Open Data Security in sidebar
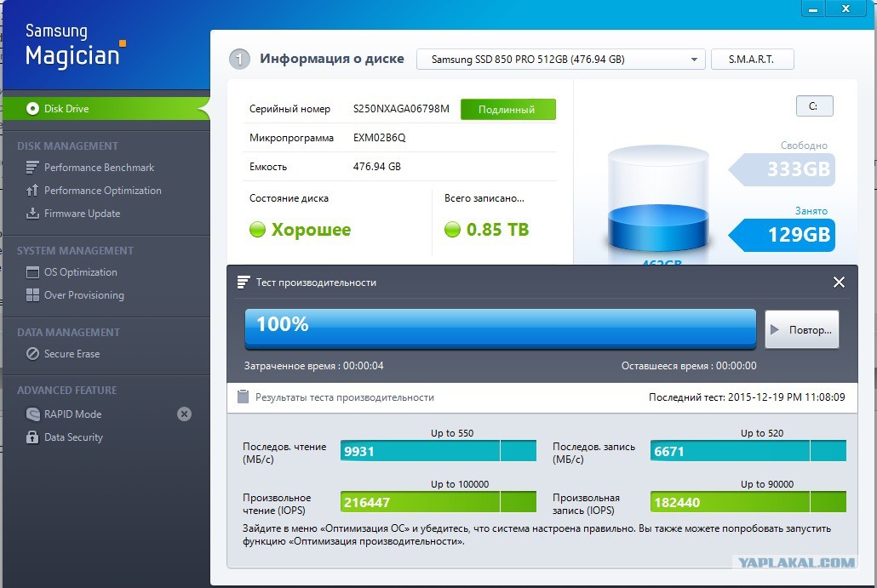The image size is (877, 588). [x=73, y=437]
